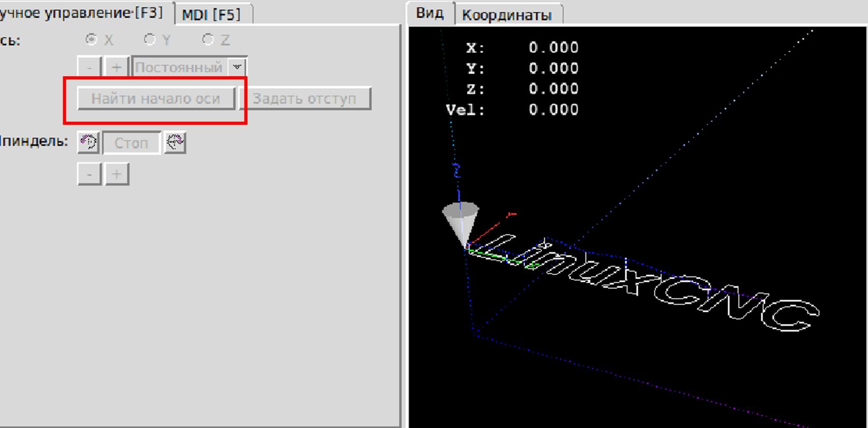Click the X: 0.000 coordinate readout
Screen dimensions: 868x428
[x=522, y=48]
